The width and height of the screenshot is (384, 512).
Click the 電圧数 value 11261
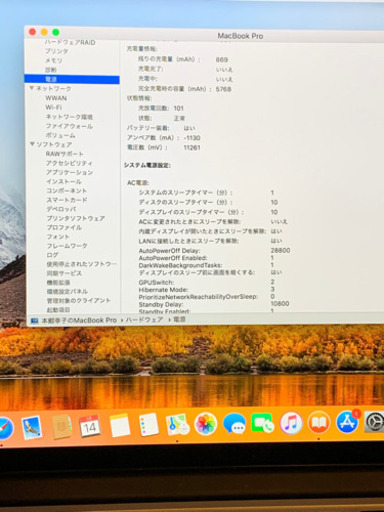click(192, 147)
